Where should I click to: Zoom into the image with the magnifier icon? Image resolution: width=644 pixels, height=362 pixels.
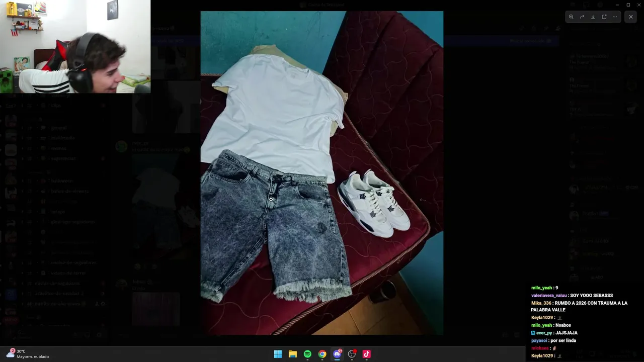click(571, 17)
